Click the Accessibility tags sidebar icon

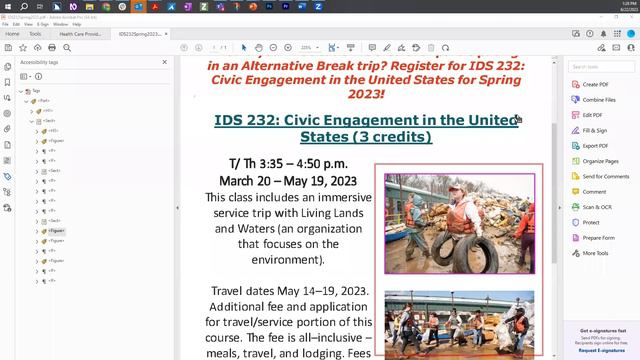click(7, 176)
